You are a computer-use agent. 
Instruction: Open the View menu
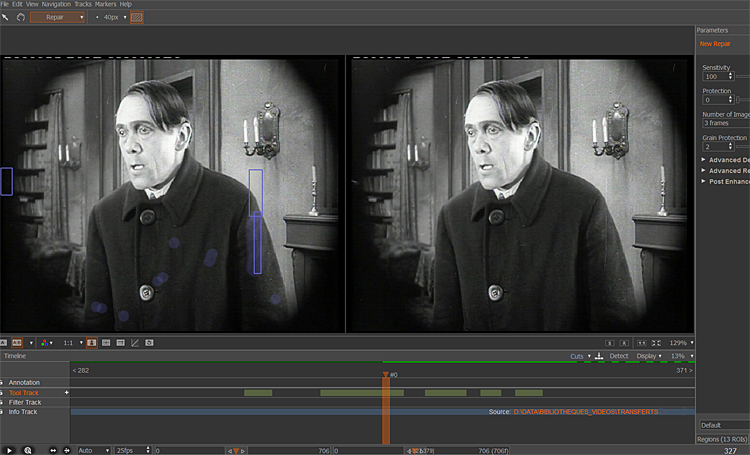click(32, 4)
